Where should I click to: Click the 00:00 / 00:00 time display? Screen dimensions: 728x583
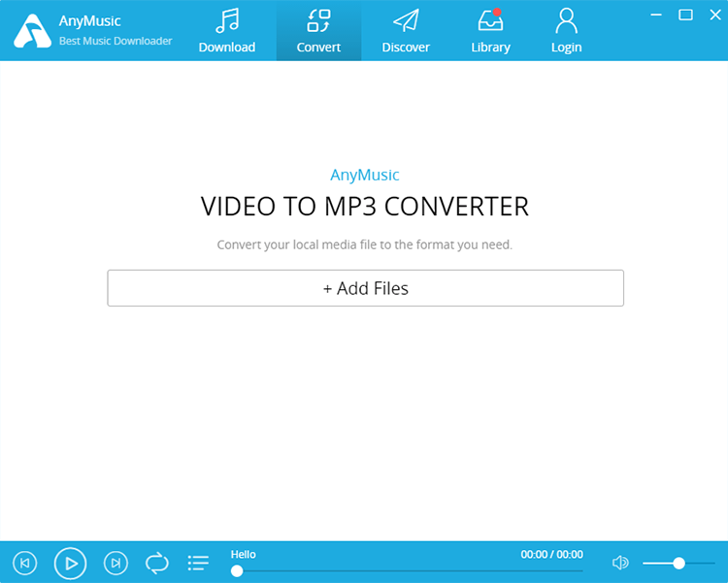pos(551,554)
